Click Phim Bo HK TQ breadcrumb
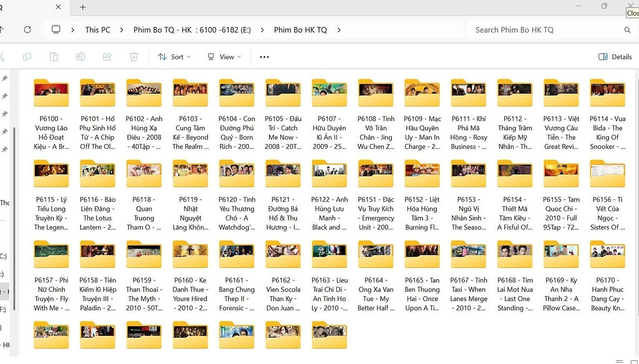The image size is (639, 364). [300, 30]
